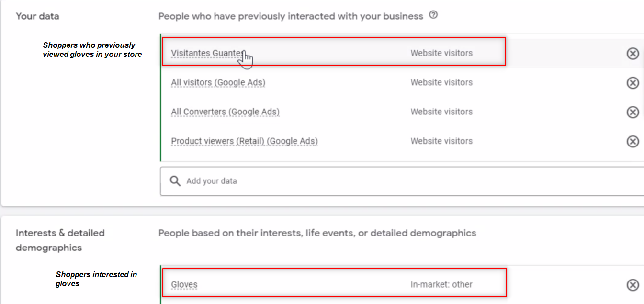Remove Product viewers (Retail) segment

633,141
